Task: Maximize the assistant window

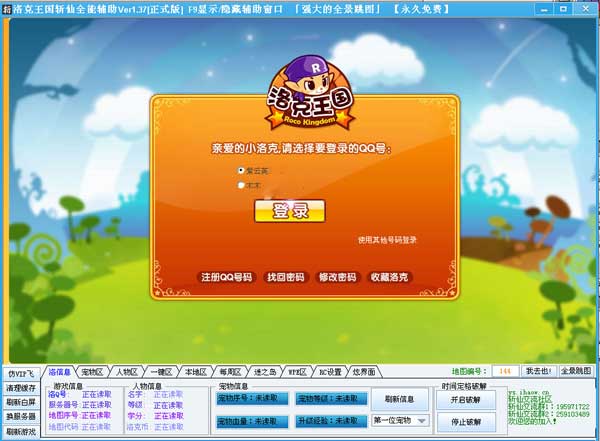Action: coord(564,9)
